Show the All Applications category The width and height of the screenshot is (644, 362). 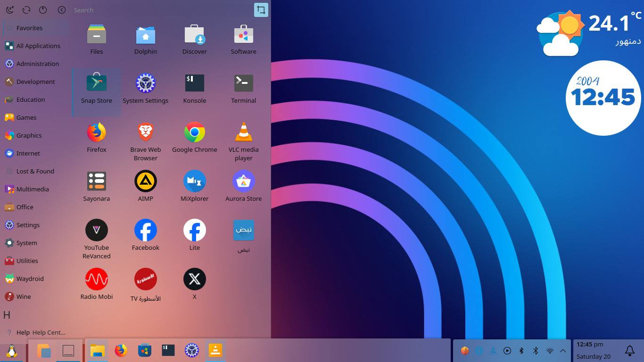(35, 46)
